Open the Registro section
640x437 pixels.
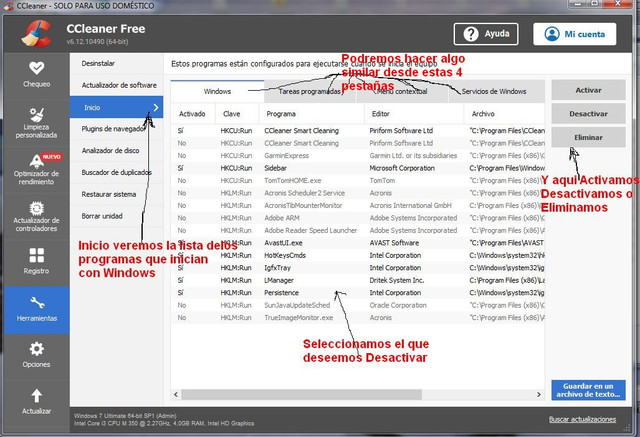[x=36, y=262]
